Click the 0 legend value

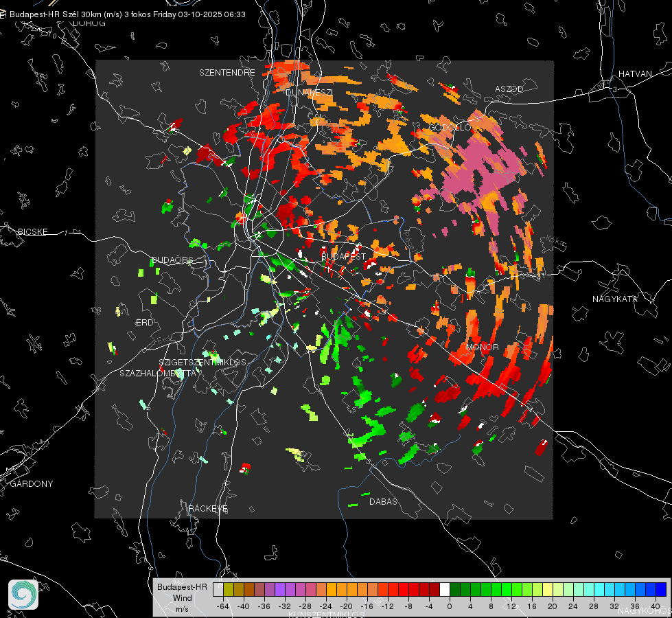pos(450,606)
